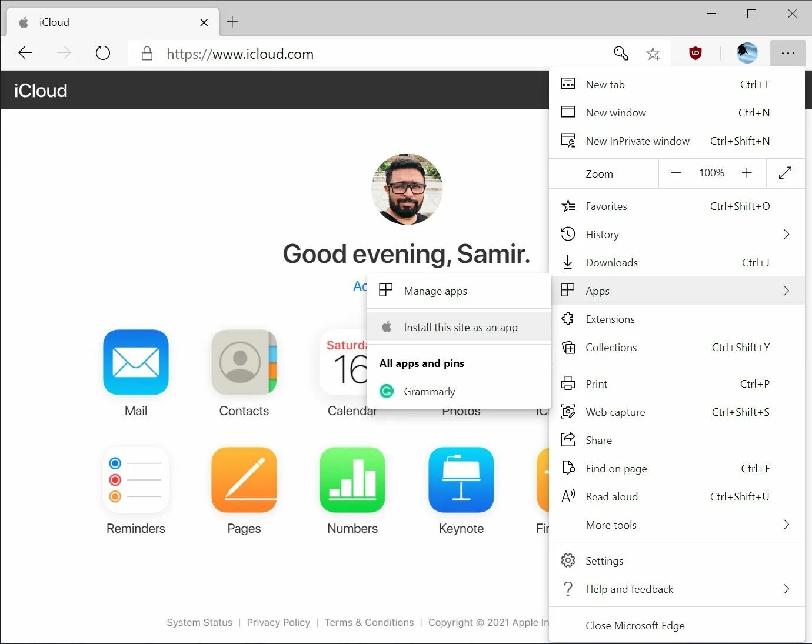Open the Calendar app icon
Image resolution: width=812 pixels, height=644 pixels.
coord(344,362)
